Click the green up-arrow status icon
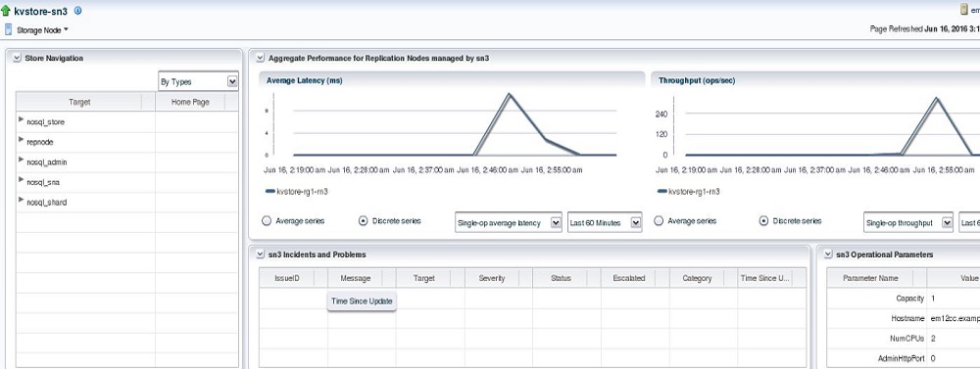This screenshot has width=980, height=369. click(x=6, y=11)
